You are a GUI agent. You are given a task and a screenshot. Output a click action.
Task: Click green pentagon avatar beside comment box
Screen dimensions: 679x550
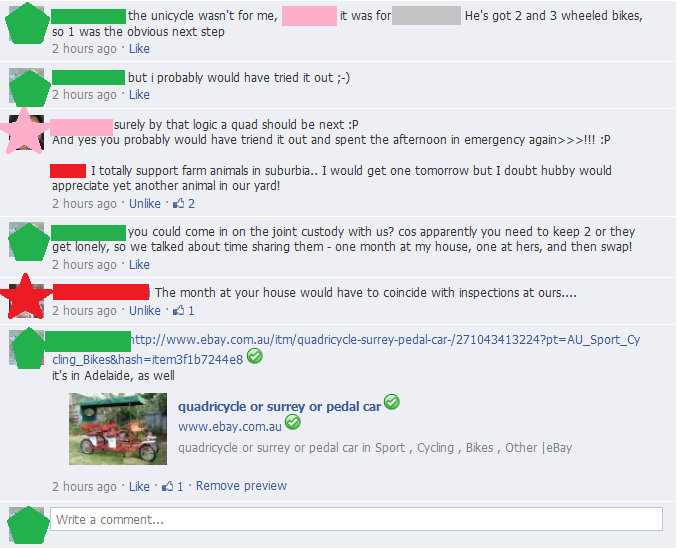coord(27,525)
